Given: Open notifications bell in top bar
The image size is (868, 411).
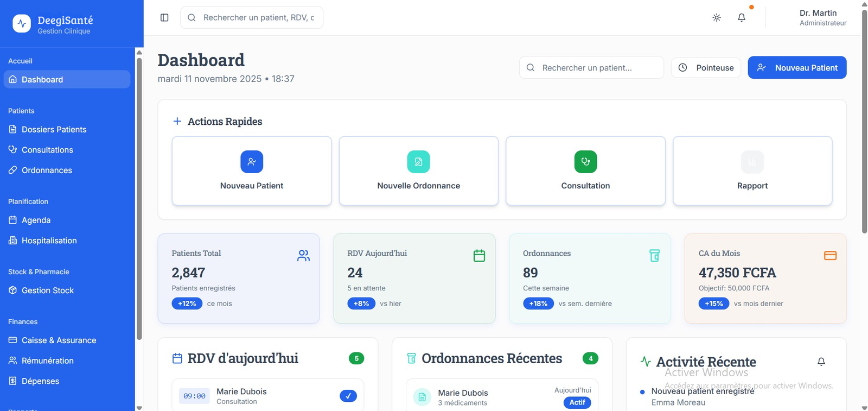Looking at the screenshot, I should [x=742, y=17].
